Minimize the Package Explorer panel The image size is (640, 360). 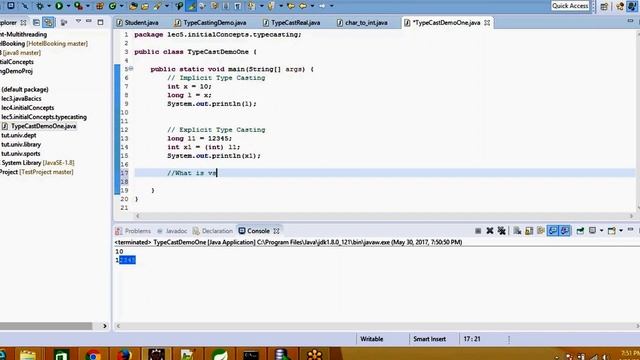pyautogui.click(x=89, y=22)
